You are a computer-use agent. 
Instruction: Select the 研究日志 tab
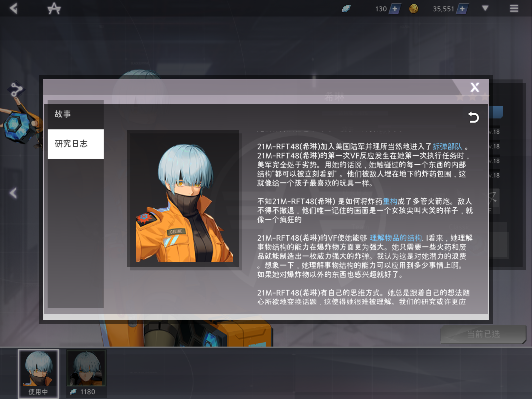76,144
